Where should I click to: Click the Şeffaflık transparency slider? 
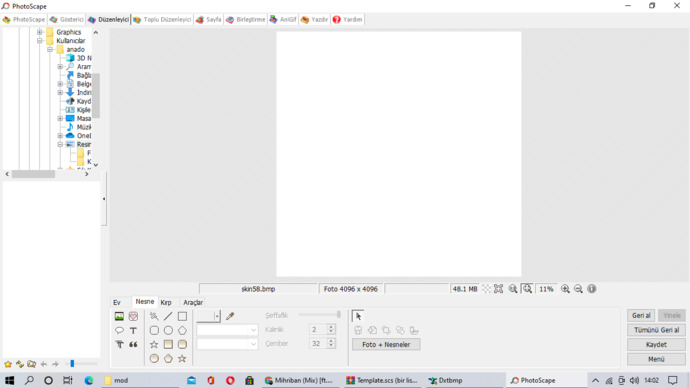click(x=319, y=315)
